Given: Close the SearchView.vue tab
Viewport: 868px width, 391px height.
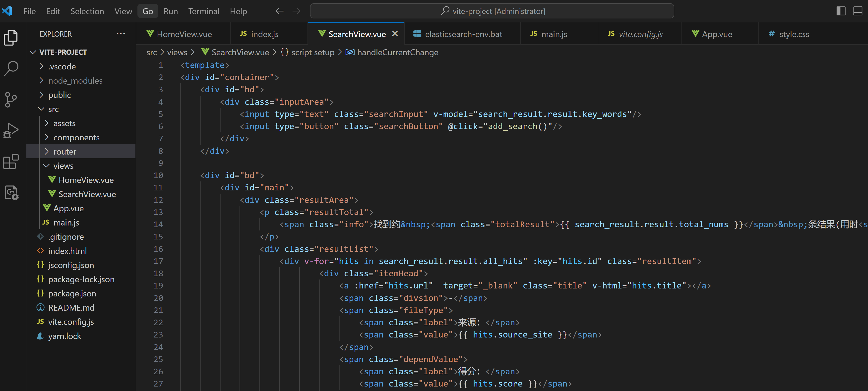Looking at the screenshot, I should (395, 34).
